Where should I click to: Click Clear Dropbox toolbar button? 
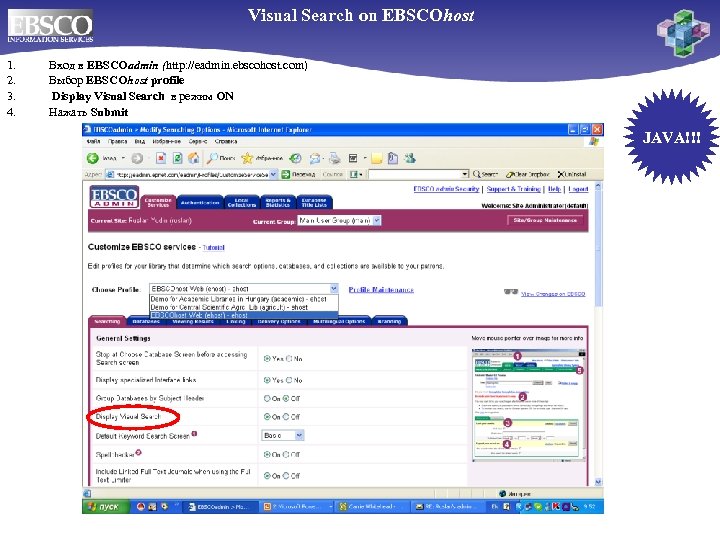pos(528,174)
